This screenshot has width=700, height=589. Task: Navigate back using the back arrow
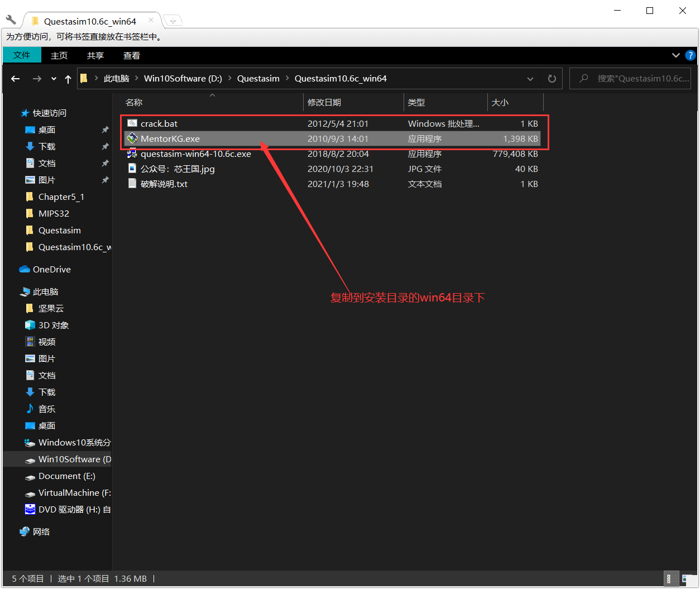(15, 78)
